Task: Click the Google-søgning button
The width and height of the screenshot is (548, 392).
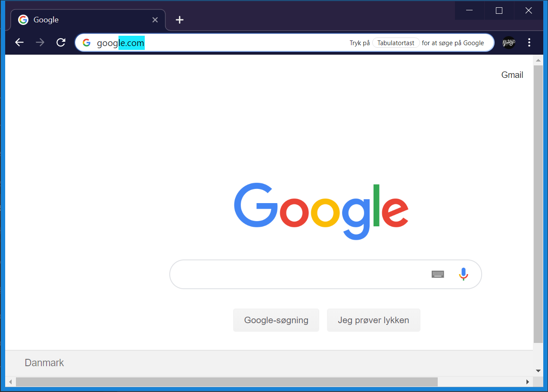Action: (276, 320)
